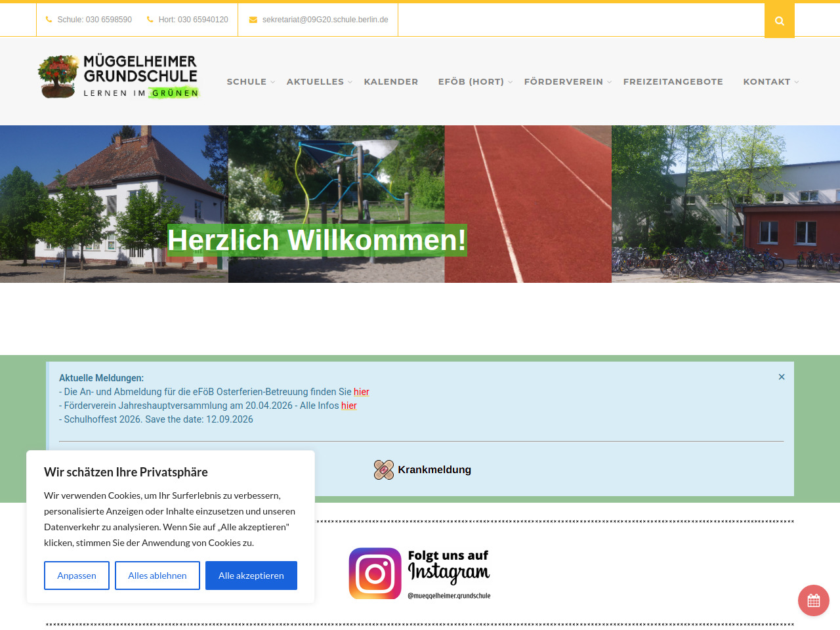This screenshot has height=630, width=840.
Task: Choose Alles ablehnen in cookie banner
Action: pos(157,576)
